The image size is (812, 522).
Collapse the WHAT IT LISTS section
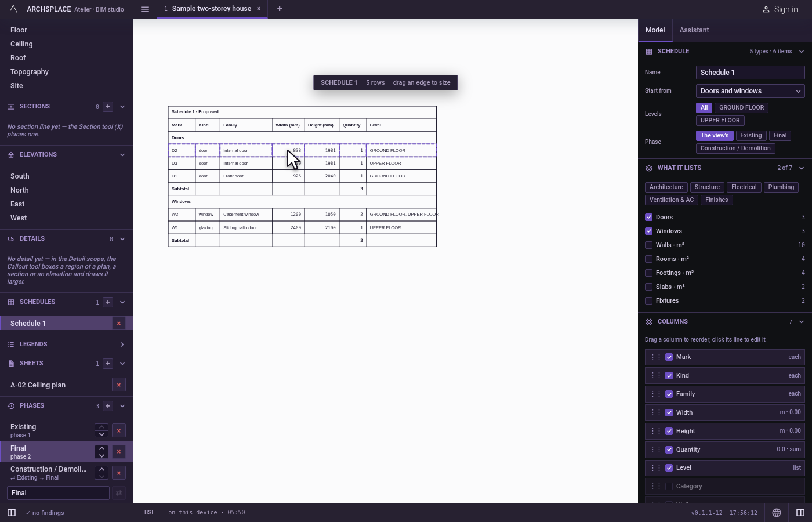coord(802,168)
